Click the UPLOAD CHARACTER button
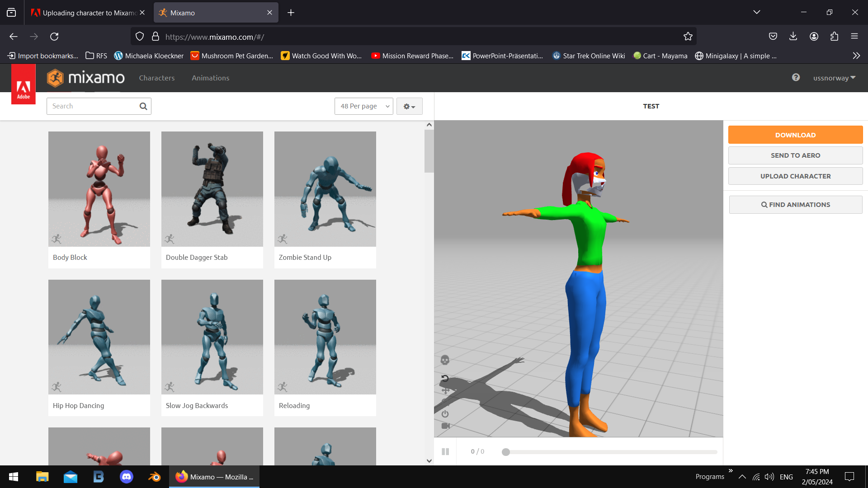 (x=795, y=176)
